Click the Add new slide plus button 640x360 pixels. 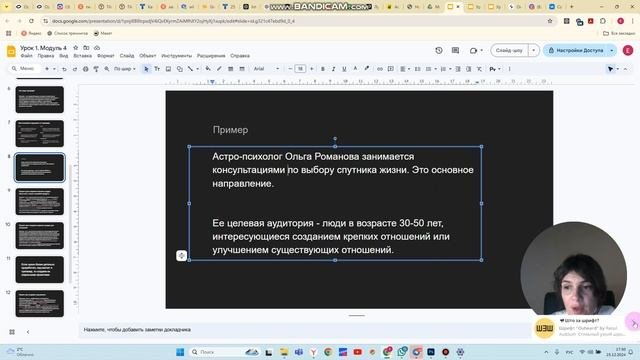click(x=47, y=69)
